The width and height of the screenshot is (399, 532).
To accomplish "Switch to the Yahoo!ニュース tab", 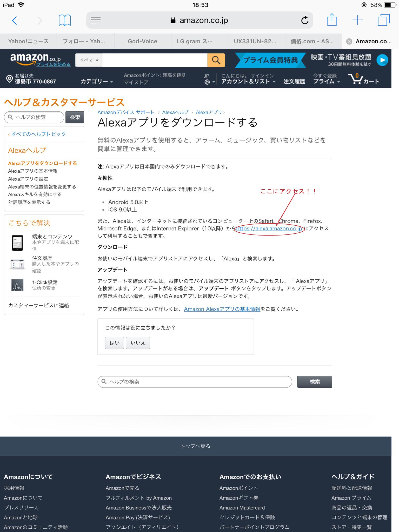I will [29, 41].
